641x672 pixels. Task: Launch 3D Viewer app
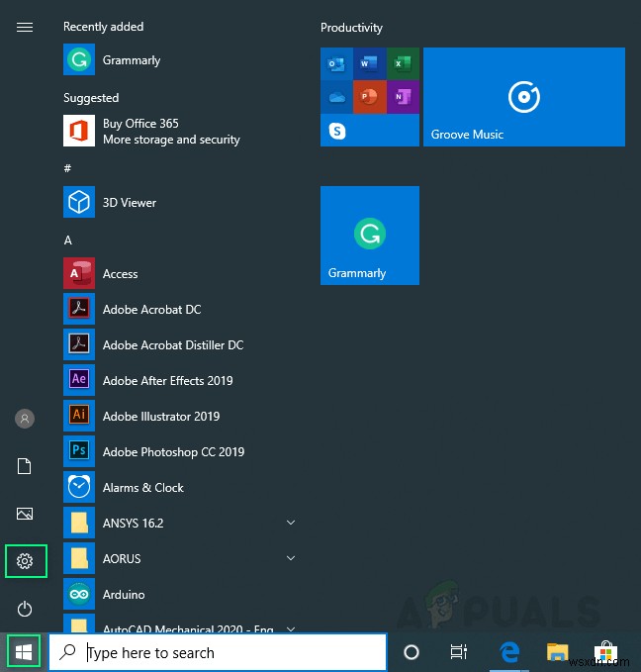109,202
